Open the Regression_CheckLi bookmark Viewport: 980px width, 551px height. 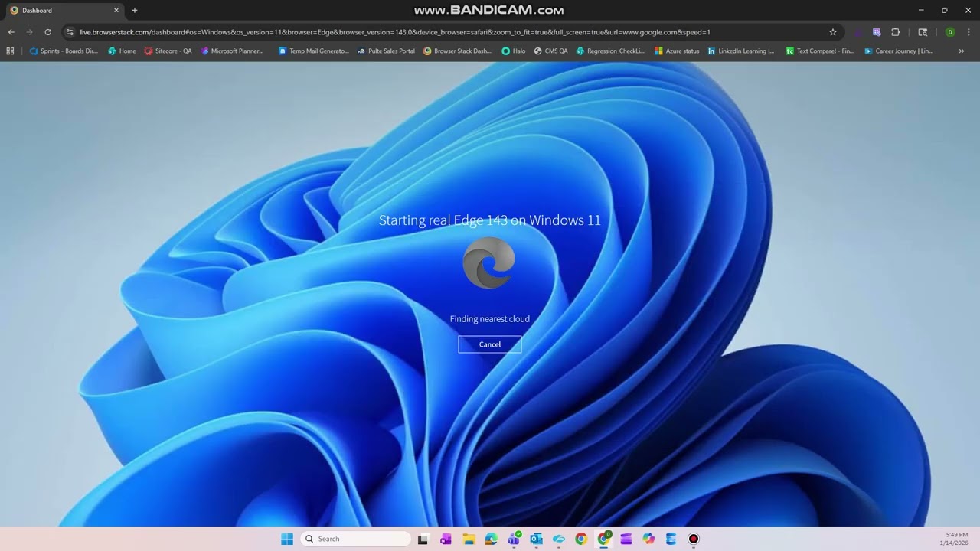point(610,51)
